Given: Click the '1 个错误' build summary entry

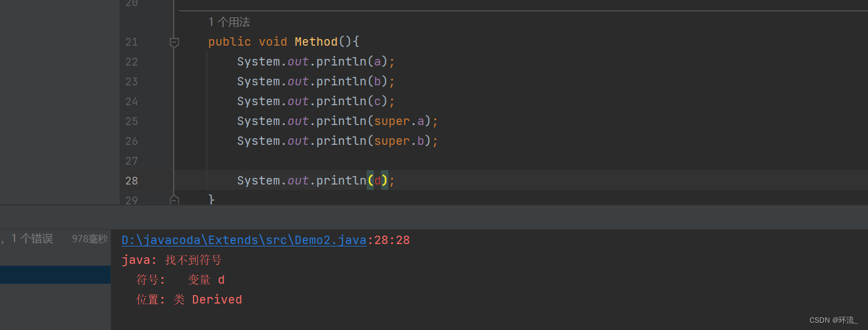Looking at the screenshot, I should point(32,239).
